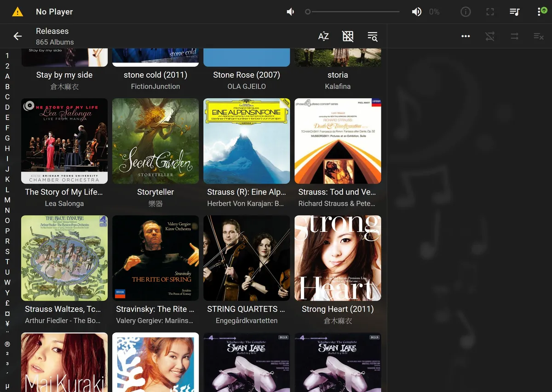
Task: Toggle shuffle in the queue toolbar
Action: tap(490, 36)
